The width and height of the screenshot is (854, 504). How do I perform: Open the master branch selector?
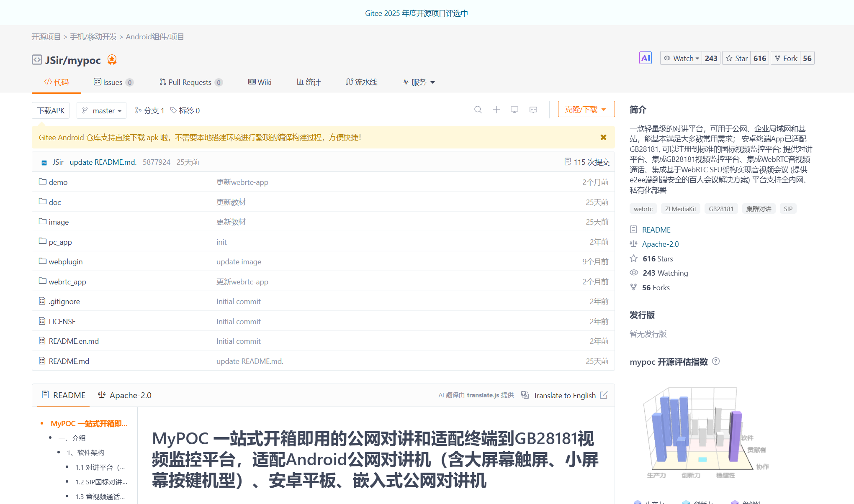[x=101, y=110]
